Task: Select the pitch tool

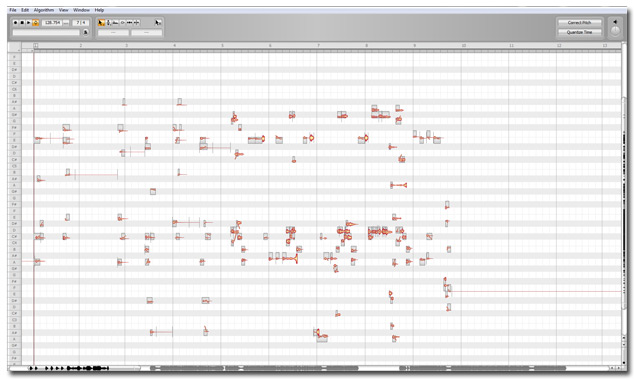Action: click(x=108, y=23)
